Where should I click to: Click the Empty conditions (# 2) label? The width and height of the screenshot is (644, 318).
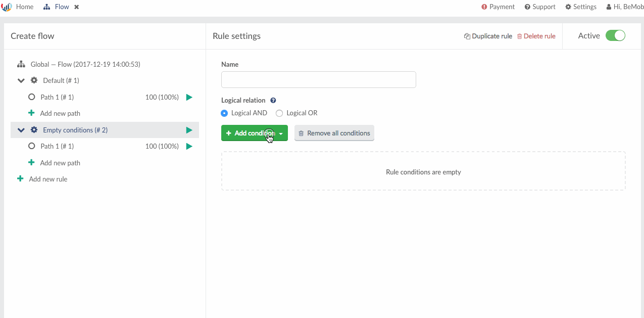coord(75,130)
